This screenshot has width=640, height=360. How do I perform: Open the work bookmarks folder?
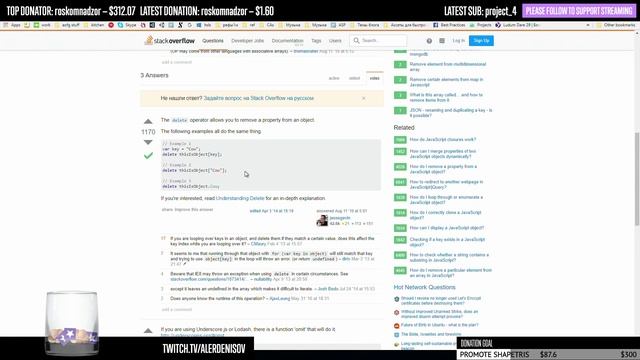pyautogui.click(x=42, y=25)
